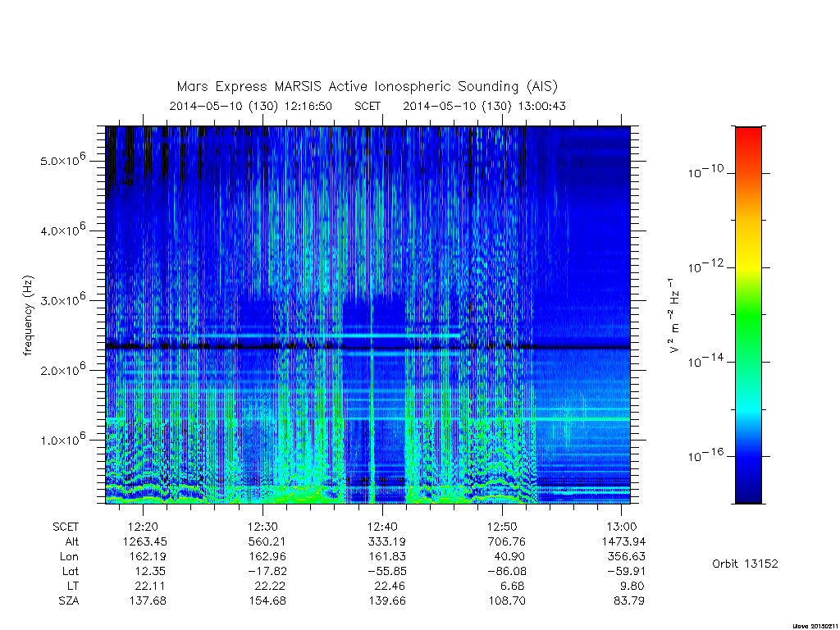Select the 12:20 SCET tick label
Screen dimensions: 840x630
pyautogui.click(x=143, y=527)
